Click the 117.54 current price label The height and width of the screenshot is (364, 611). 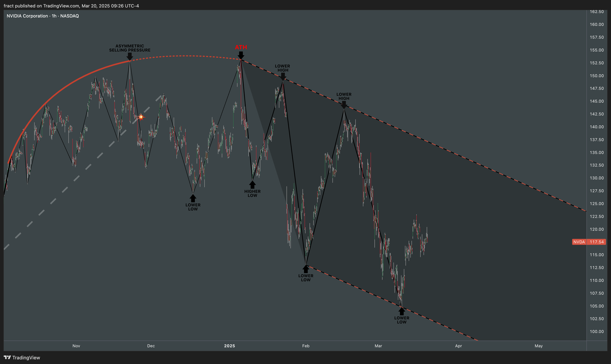click(596, 242)
